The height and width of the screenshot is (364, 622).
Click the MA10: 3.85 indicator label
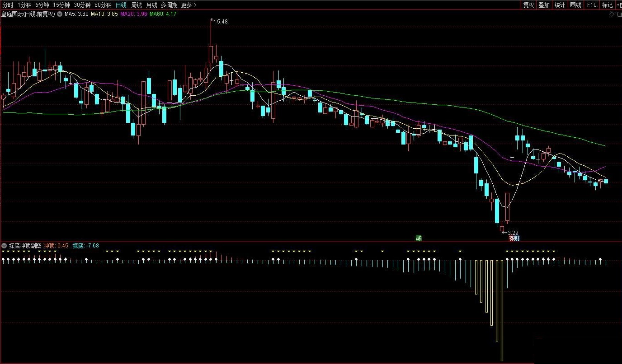pyautogui.click(x=104, y=14)
